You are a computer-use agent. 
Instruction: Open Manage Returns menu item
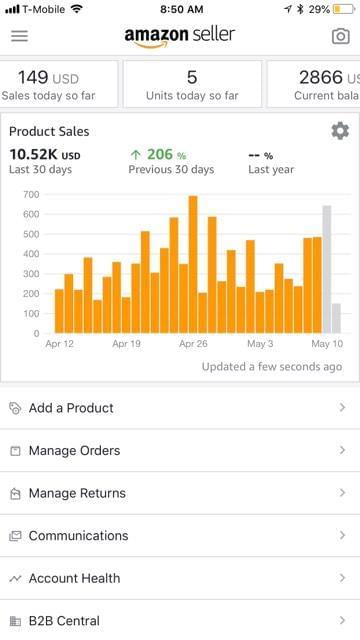coord(180,493)
